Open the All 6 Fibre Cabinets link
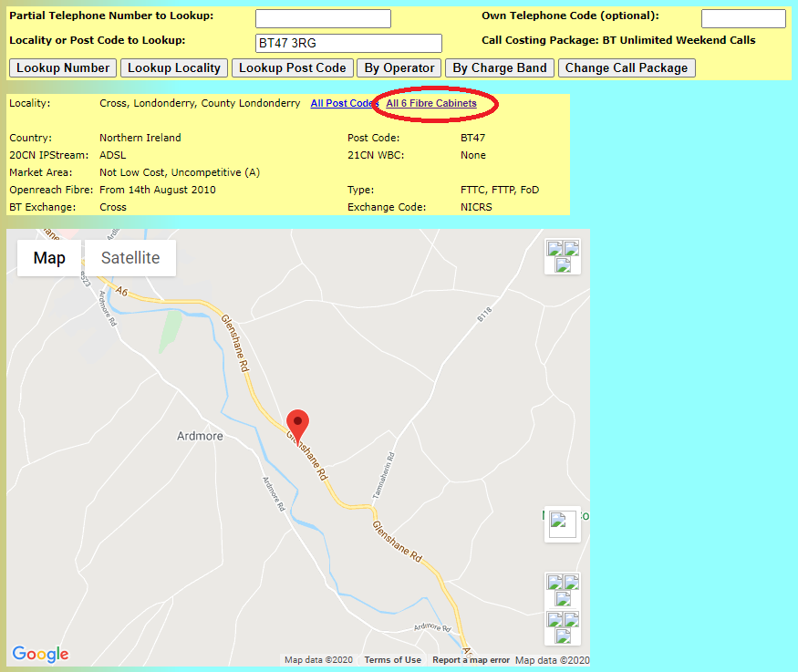 tap(431, 103)
